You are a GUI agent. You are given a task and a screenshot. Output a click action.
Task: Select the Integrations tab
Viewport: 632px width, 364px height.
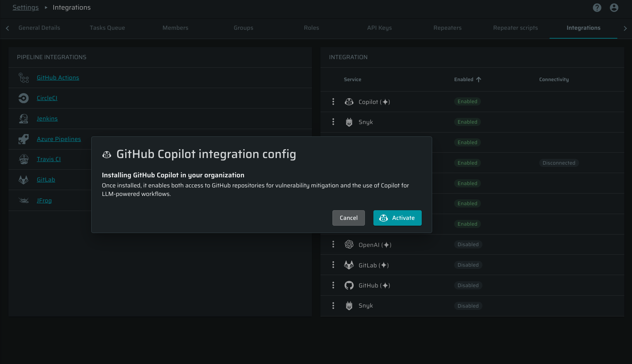(x=584, y=28)
